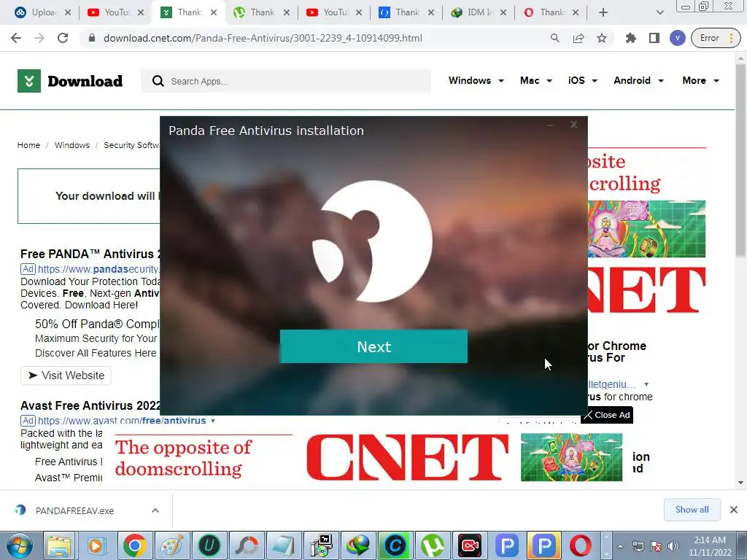Click the address bar URL

tap(263, 38)
